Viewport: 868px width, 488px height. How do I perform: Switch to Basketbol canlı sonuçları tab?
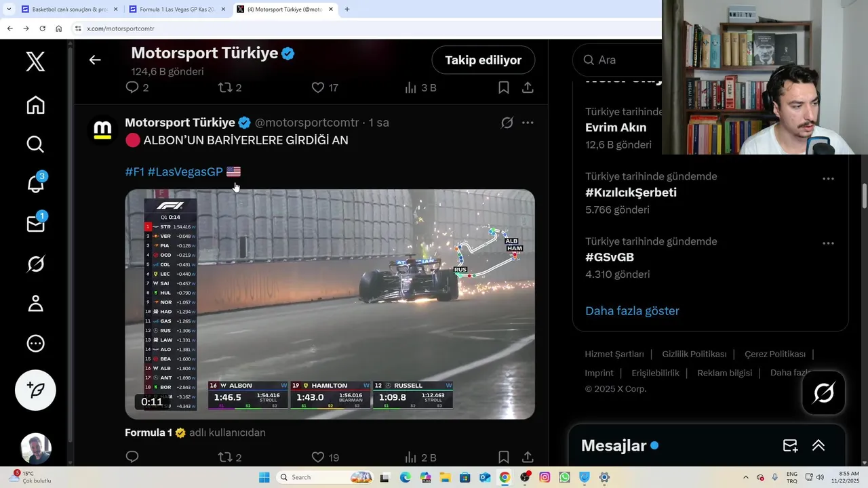[68, 9]
